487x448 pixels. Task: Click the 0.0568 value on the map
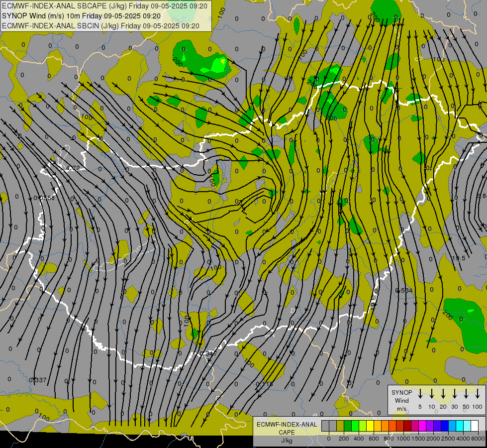click(x=44, y=198)
